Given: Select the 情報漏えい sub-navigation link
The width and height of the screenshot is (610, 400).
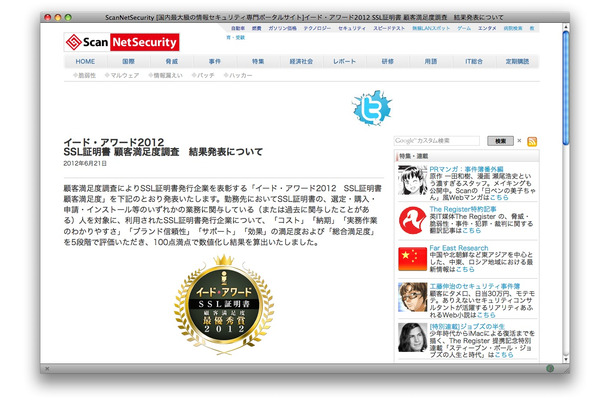Looking at the screenshot, I should pyautogui.click(x=165, y=75).
